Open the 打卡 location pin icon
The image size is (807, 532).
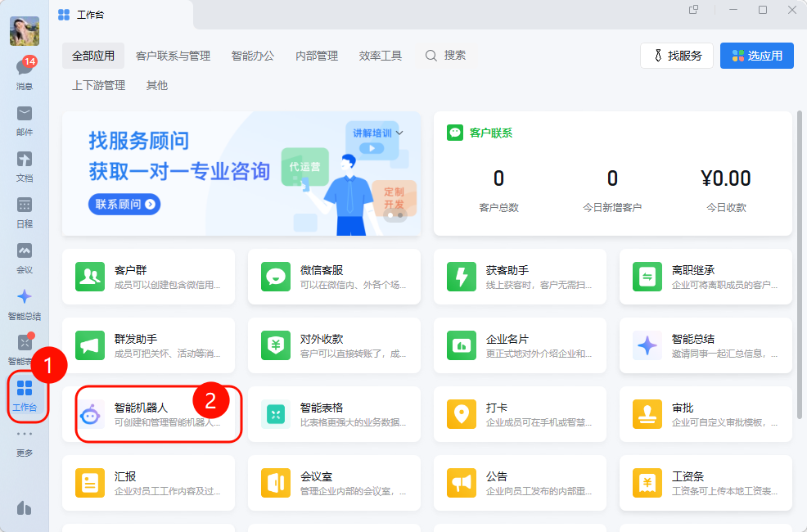click(x=462, y=414)
